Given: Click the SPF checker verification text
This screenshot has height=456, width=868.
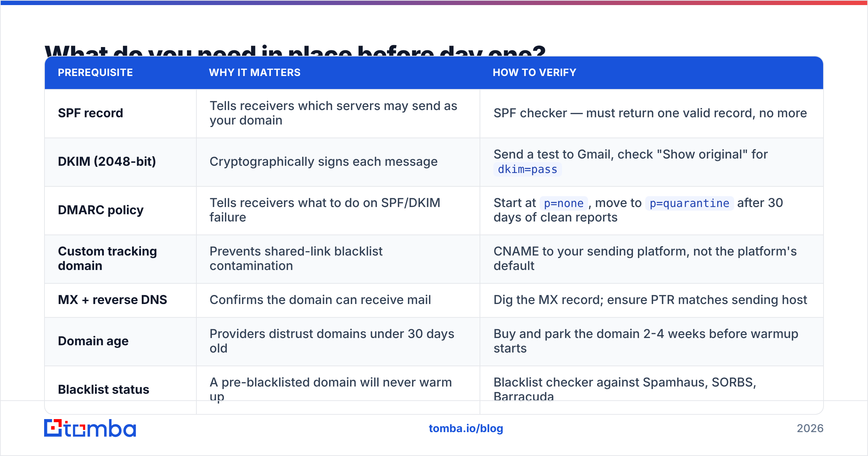Looking at the screenshot, I should point(650,113).
